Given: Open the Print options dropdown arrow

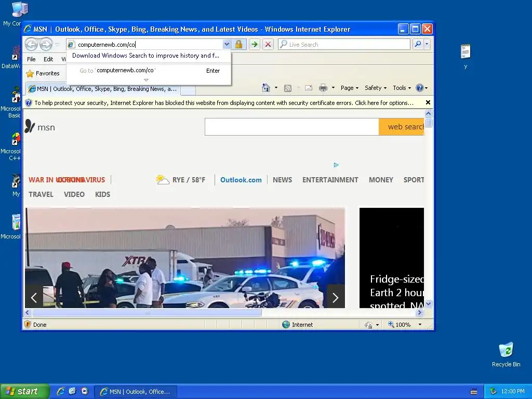Looking at the screenshot, I should [x=333, y=88].
